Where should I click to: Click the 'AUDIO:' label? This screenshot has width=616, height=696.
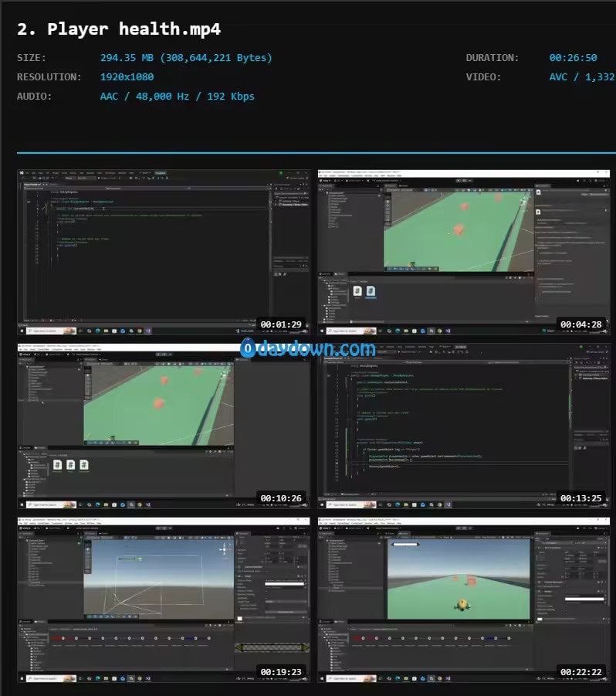click(x=34, y=97)
